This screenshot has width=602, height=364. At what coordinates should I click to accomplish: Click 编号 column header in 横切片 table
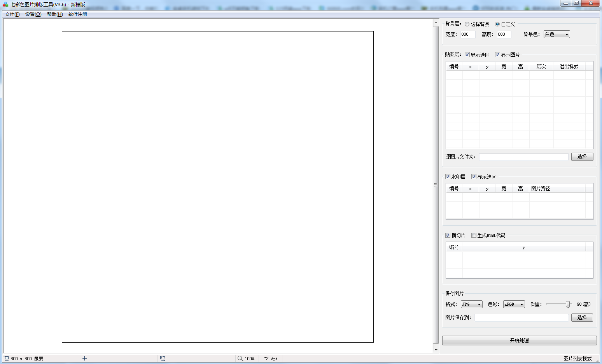tap(454, 247)
